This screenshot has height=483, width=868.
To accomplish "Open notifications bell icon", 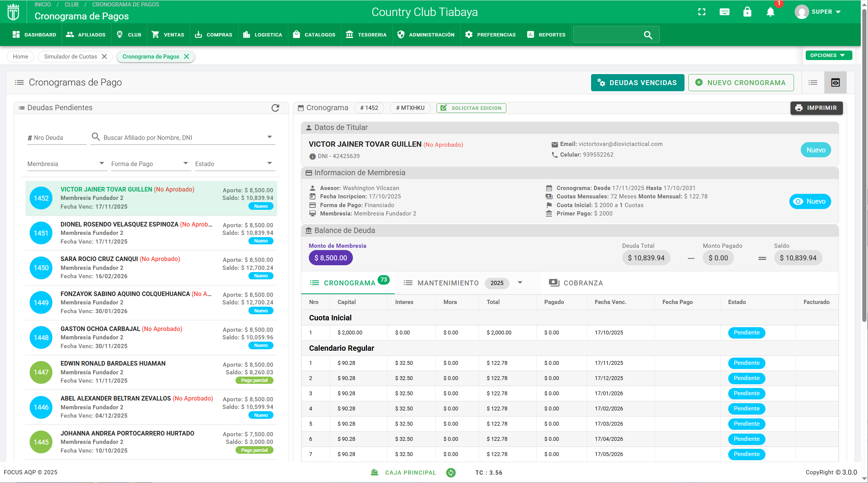I will [x=770, y=12].
